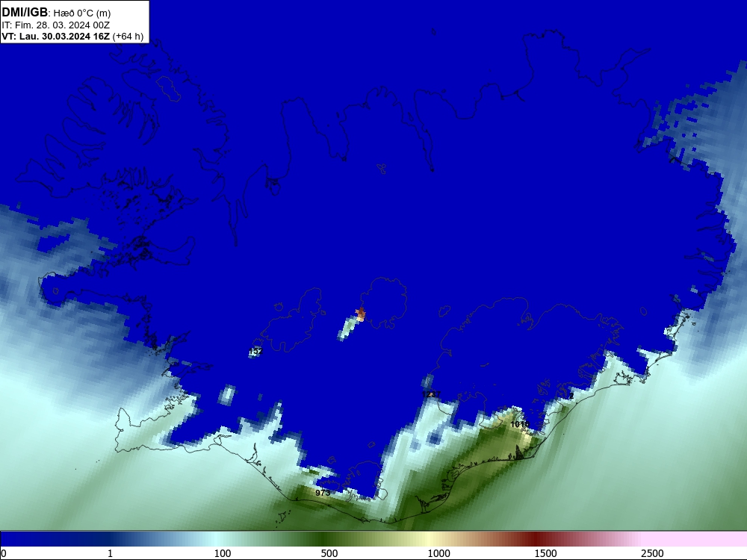The width and height of the screenshot is (747, 560).
Task: Click the 'IT: Fim. 28. 03. 2024 00Z' line
Action: click(x=56, y=25)
